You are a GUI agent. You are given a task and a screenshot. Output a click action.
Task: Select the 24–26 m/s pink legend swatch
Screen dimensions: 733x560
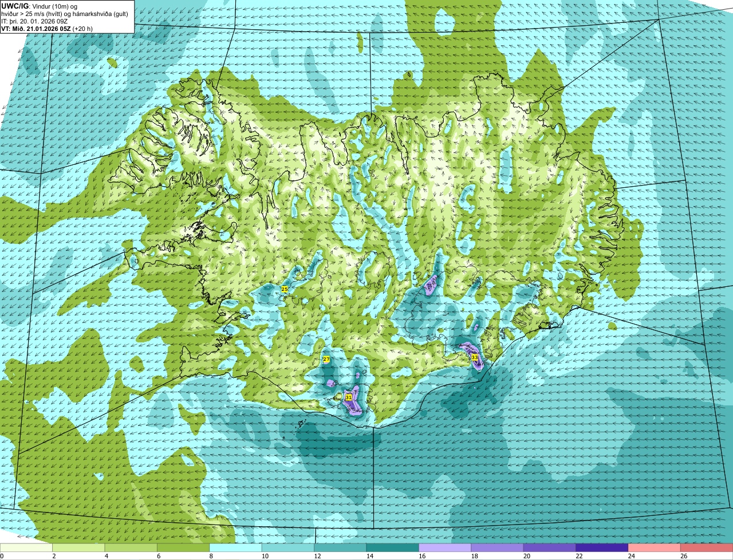655,548
